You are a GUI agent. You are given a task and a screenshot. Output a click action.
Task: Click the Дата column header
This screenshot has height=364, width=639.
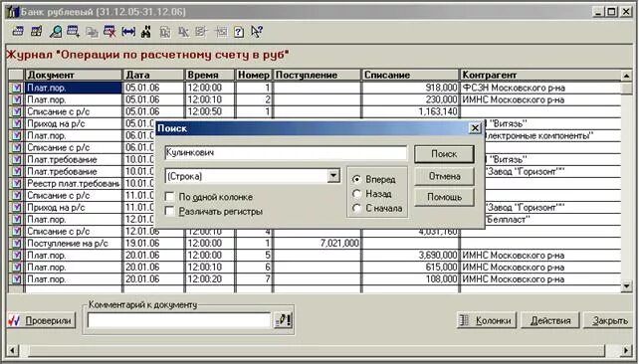tap(153, 75)
